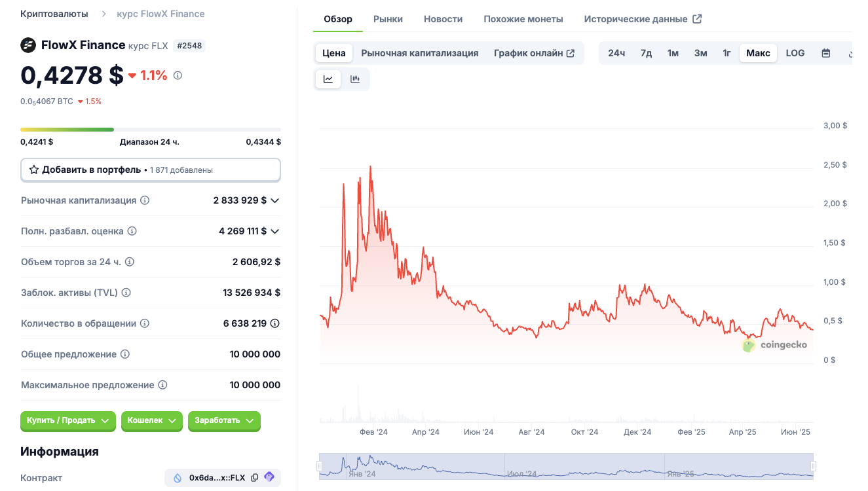
Task: Copy the contract address with the copy icon
Action: pyautogui.click(x=255, y=478)
